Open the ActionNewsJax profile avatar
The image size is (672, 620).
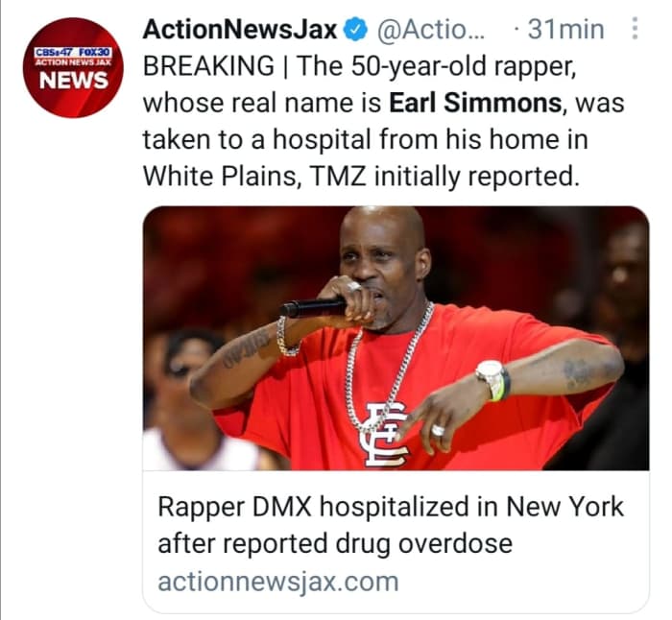tap(73, 68)
